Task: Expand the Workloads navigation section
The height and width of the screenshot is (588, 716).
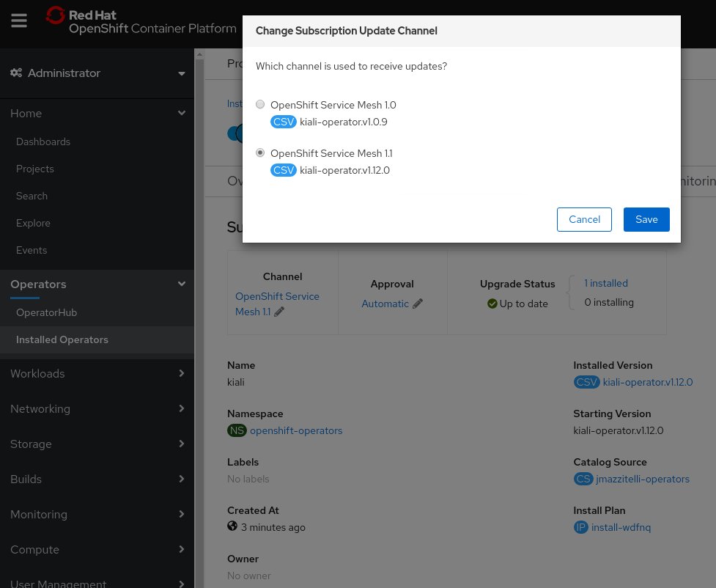Action: (x=97, y=374)
